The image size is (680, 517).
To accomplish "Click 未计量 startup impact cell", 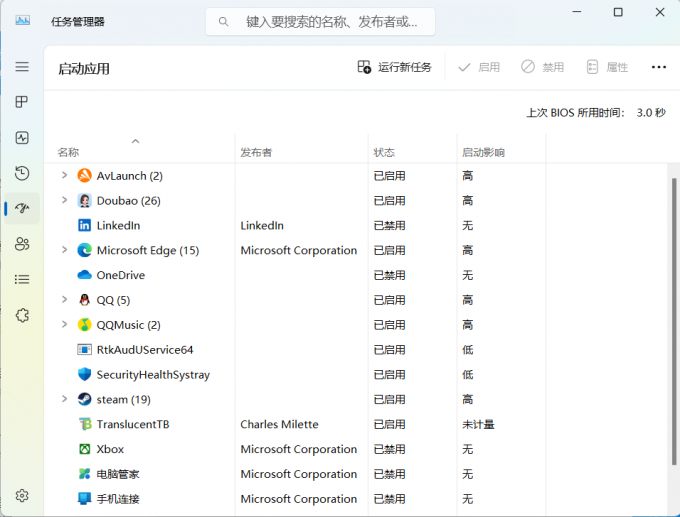I will tap(478, 424).
